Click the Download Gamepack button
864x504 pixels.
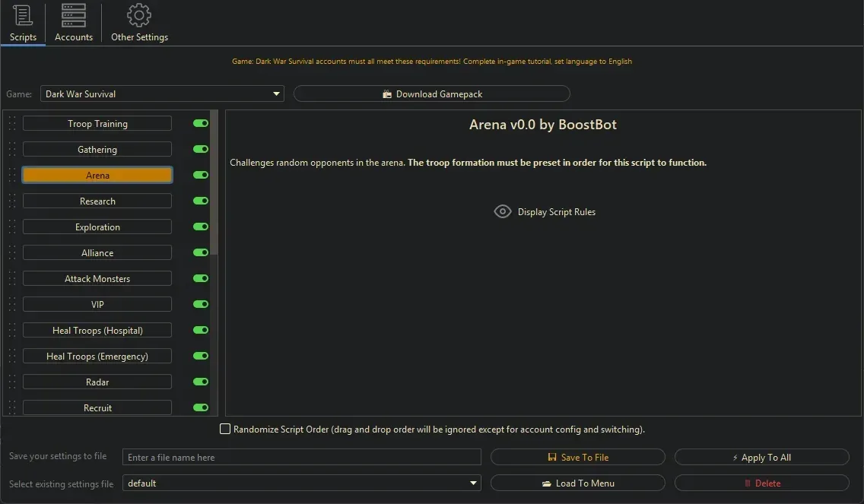pyautogui.click(x=431, y=94)
